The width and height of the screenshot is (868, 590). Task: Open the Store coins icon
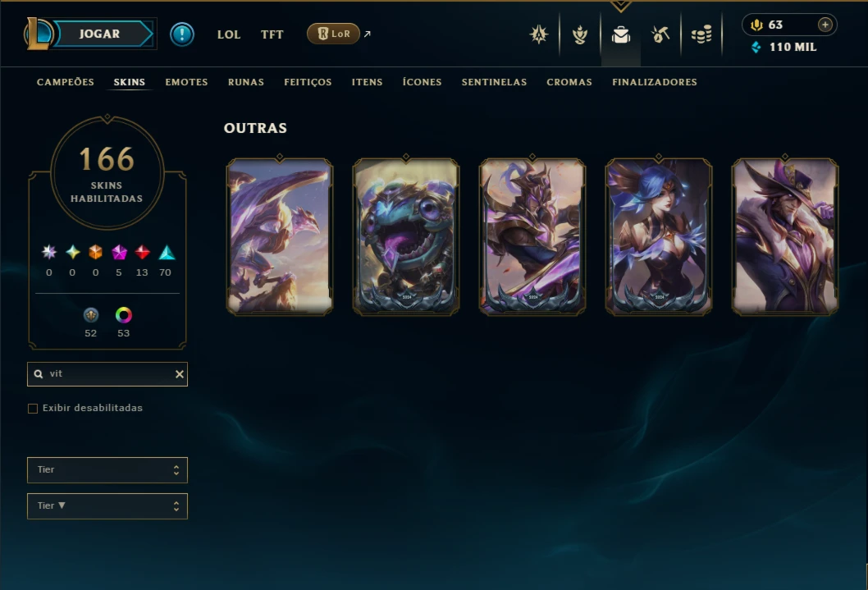(701, 34)
